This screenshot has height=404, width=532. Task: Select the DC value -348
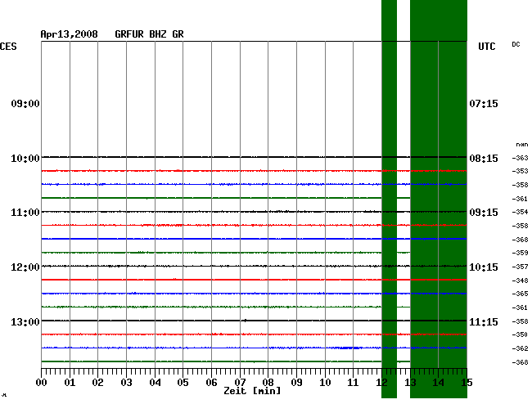point(520,281)
